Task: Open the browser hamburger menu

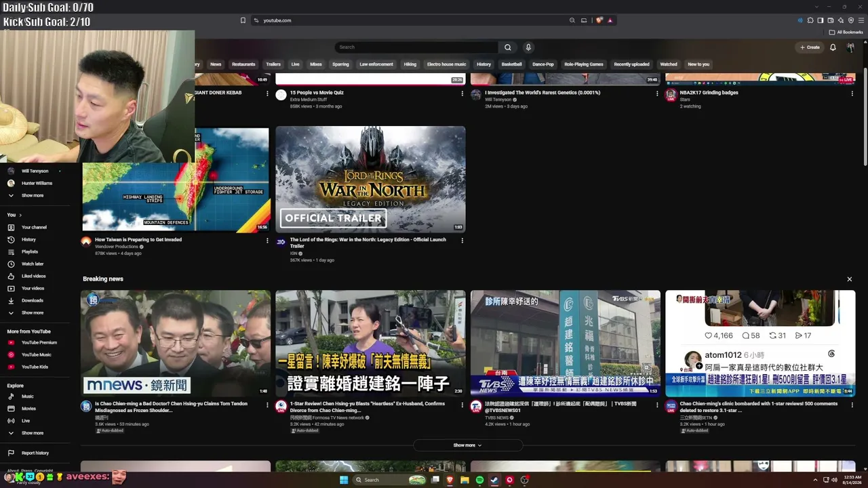Action: pyautogui.click(x=861, y=20)
